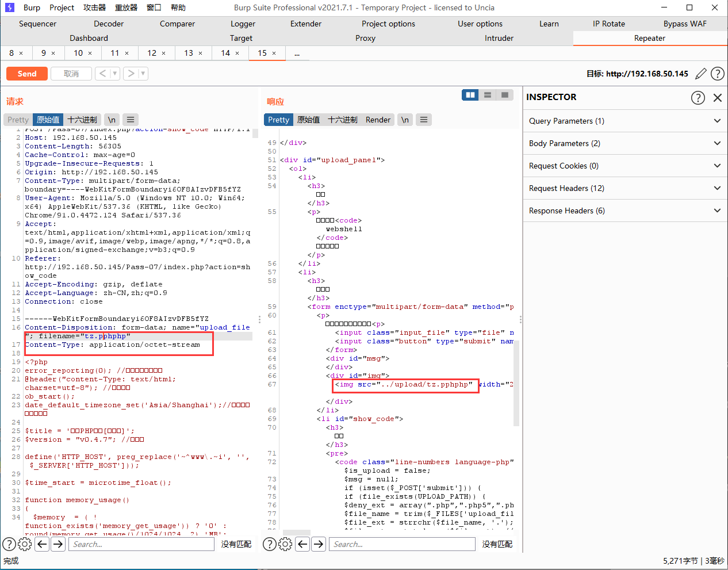Expand Request Cookies (0) section
Image resolution: width=728 pixels, height=570 pixels.
625,166
